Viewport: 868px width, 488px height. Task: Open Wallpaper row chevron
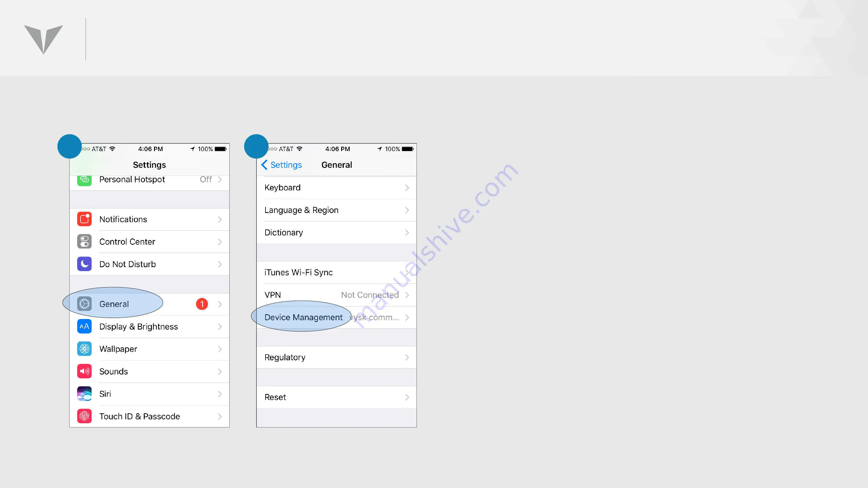[220, 349]
